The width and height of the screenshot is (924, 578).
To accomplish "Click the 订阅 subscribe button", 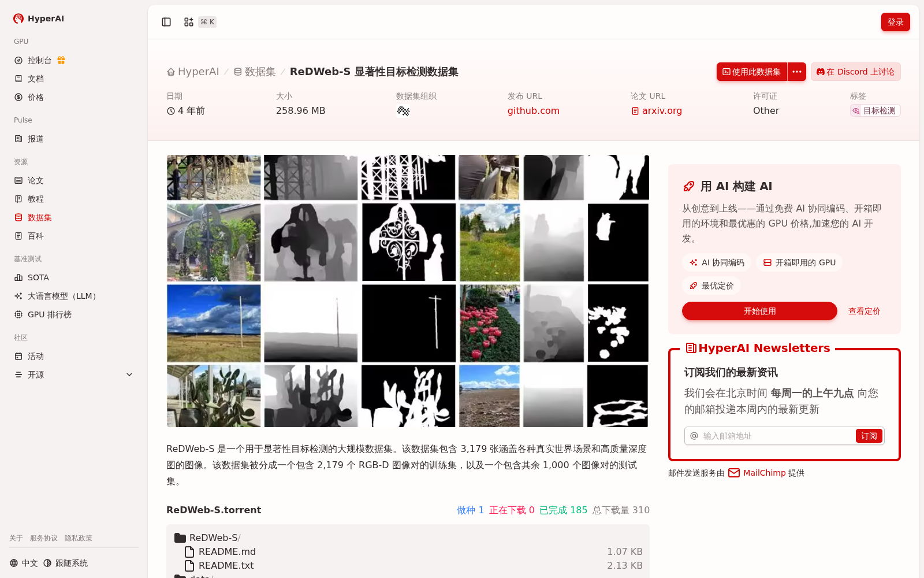I will click(x=869, y=436).
